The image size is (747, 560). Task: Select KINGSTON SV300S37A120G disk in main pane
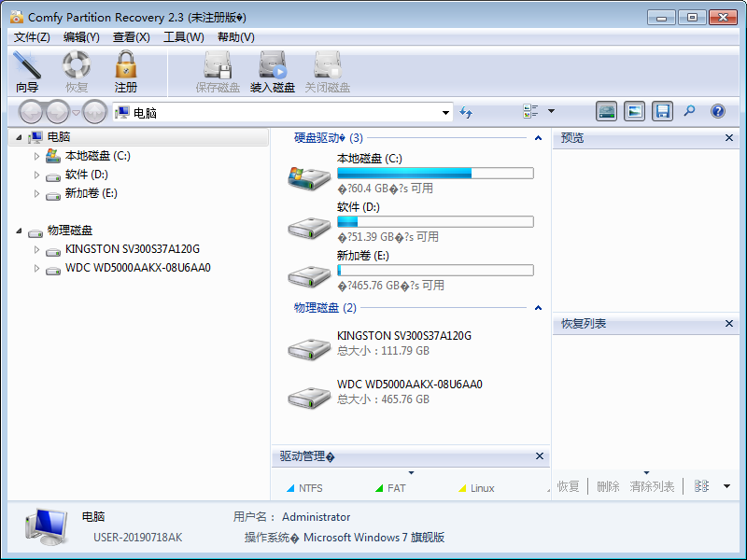point(380,343)
